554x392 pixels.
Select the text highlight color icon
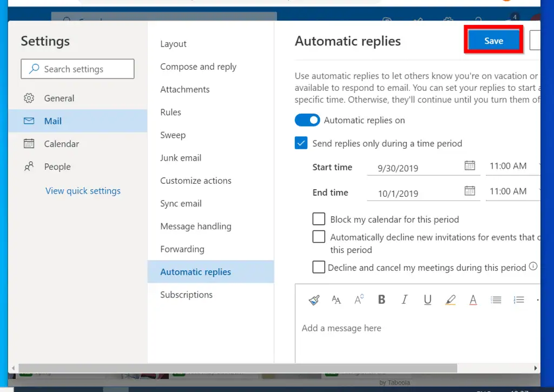450,300
